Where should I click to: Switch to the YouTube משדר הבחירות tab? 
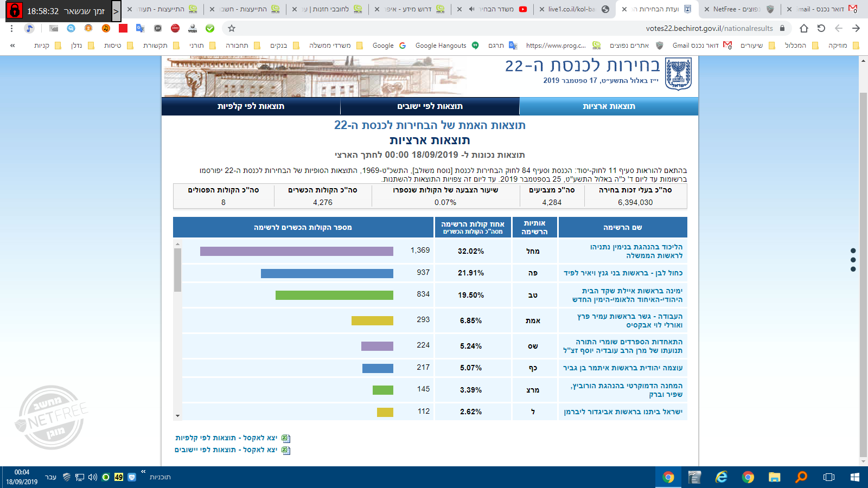491,9
